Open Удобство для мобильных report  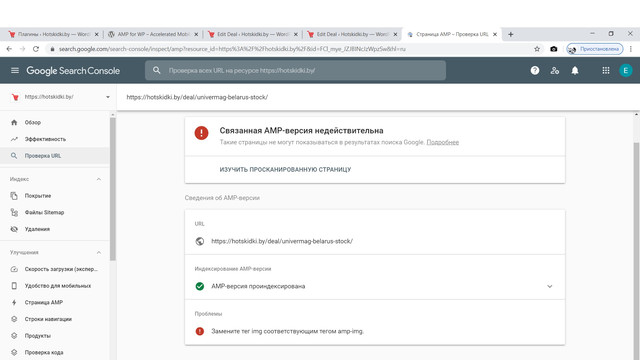(55, 286)
